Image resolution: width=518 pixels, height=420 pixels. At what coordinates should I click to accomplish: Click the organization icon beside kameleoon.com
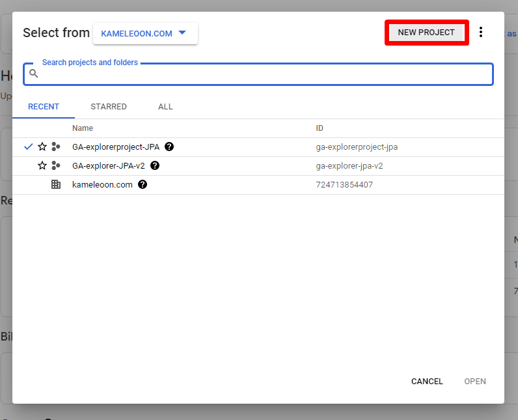click(x=56, y=184)
